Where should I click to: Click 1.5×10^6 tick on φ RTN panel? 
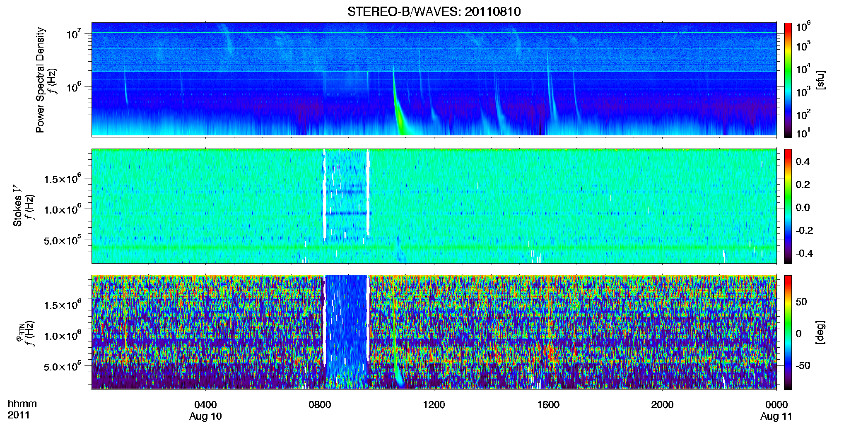pyautogui.click(x=63, y=305)
